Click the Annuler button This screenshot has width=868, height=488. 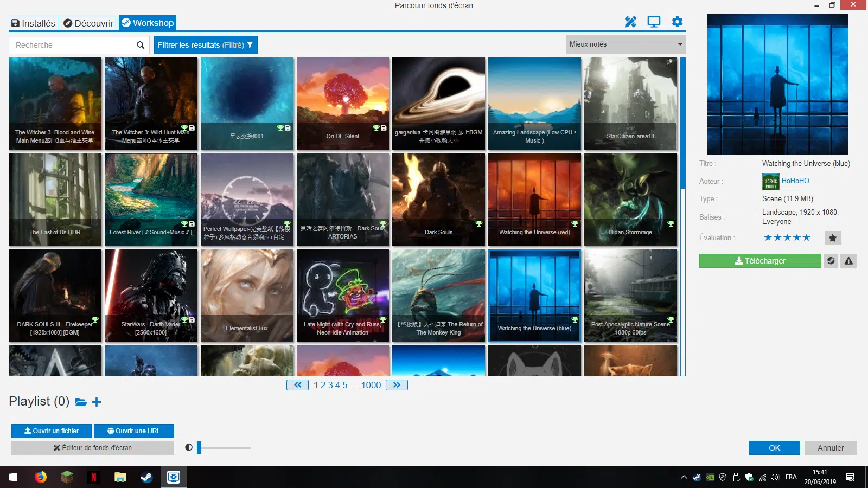click(x=831, y=448)
